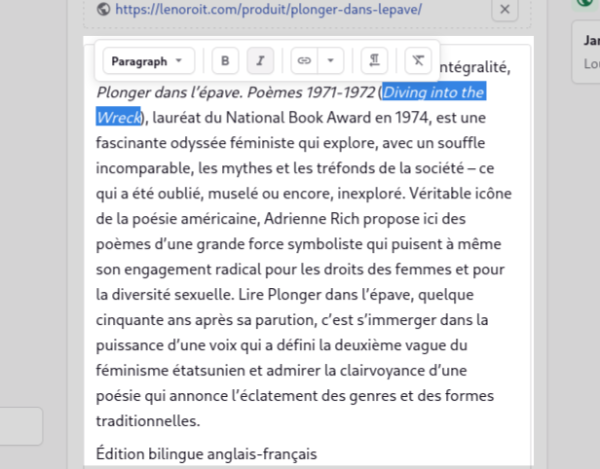Insert a link with the chain icon
This screenshot has width=600, height=469.
tap(304, 61)
